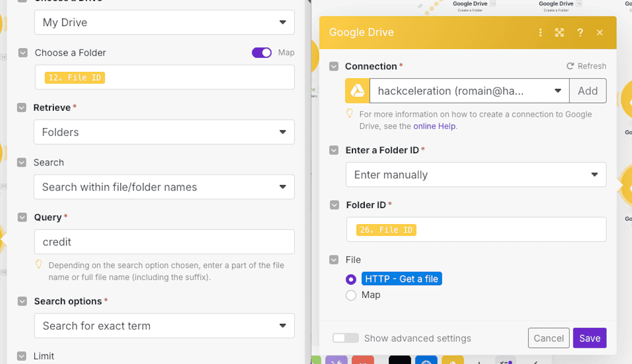
Task: Enable Show advanced settings switch
Action: click(345, 338)
